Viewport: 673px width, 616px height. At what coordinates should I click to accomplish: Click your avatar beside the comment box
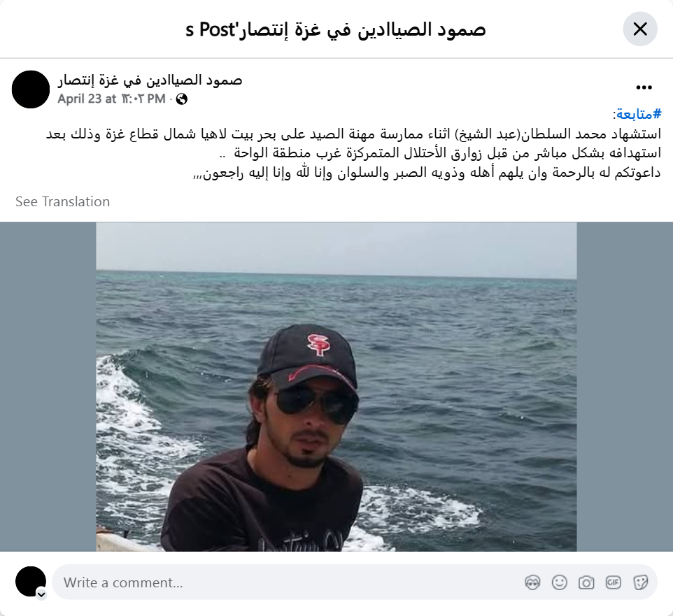click(x=31, y=582)
